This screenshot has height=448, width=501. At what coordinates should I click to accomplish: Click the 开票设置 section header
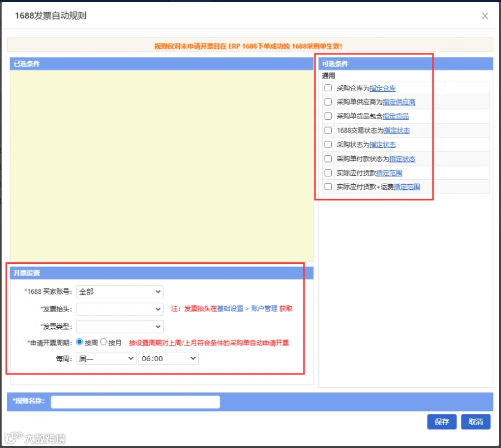pos(161,273)
